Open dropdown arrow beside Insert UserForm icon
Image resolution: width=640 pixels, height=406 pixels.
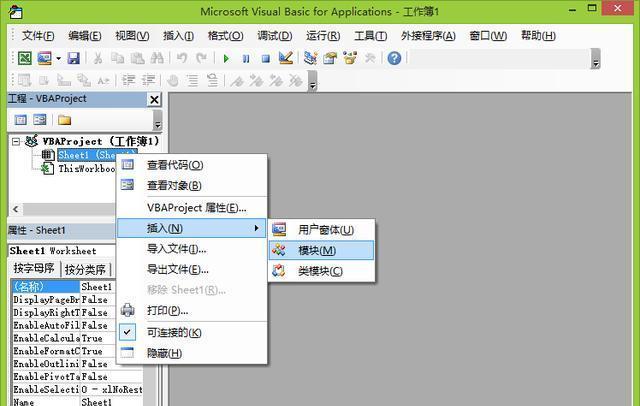59,58
